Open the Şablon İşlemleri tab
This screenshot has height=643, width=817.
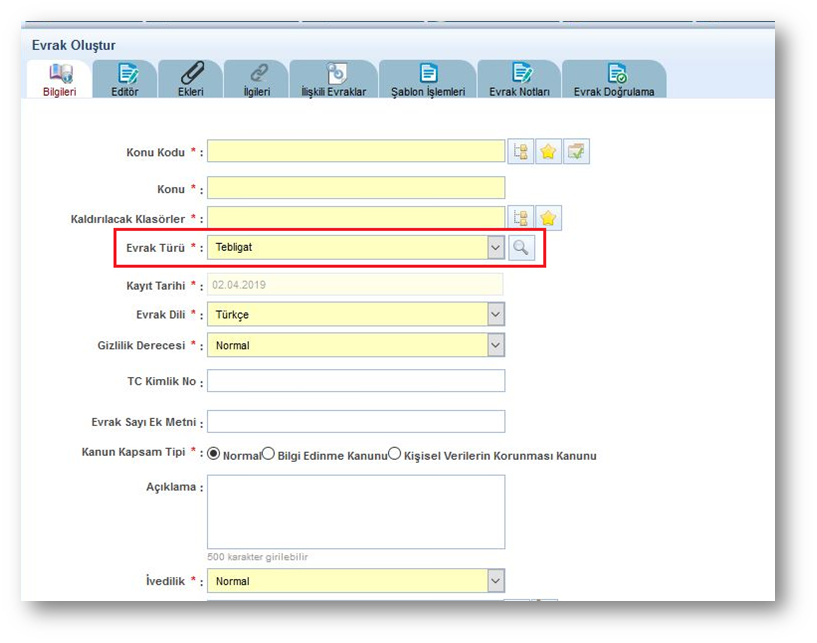(428, 79)
